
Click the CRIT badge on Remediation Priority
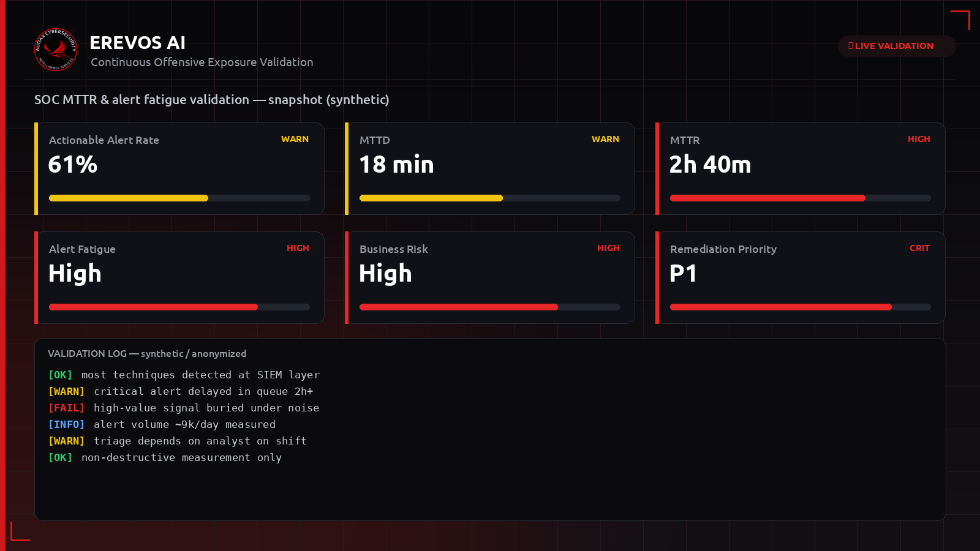point(919,248)
